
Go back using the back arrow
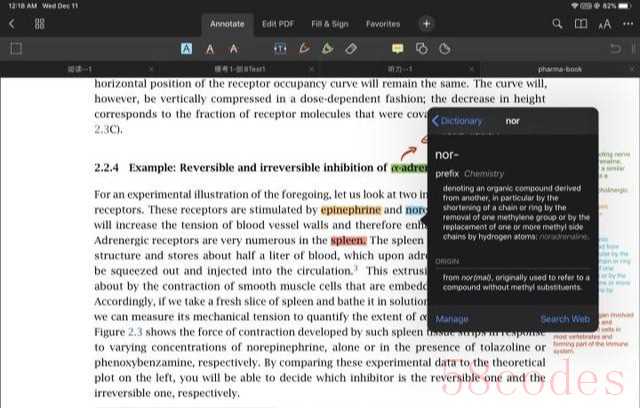[12, 24]
